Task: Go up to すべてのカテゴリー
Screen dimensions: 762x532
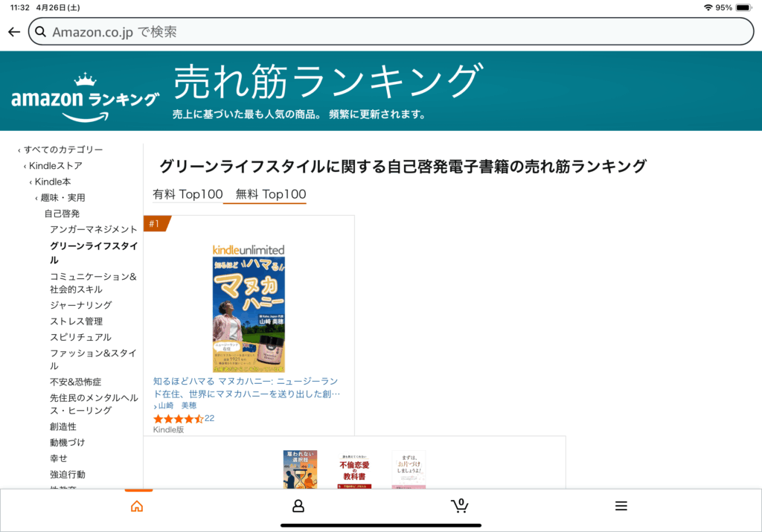Action: pos(63,150)
